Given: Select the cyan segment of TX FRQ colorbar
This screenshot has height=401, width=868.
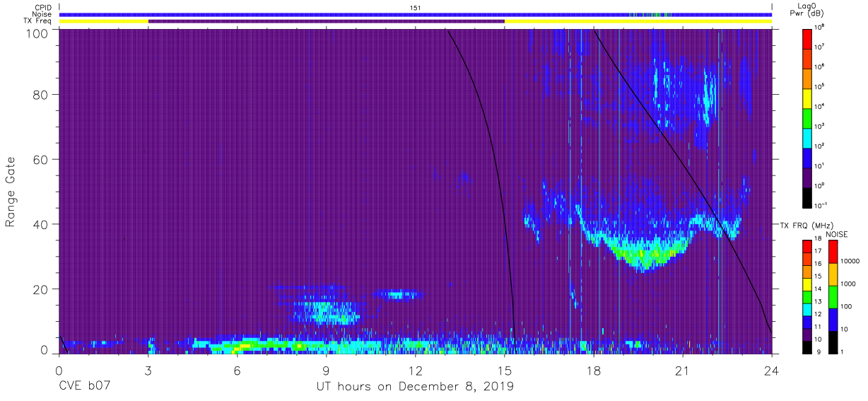Looking at the screenshot, I should coord(807,309).
